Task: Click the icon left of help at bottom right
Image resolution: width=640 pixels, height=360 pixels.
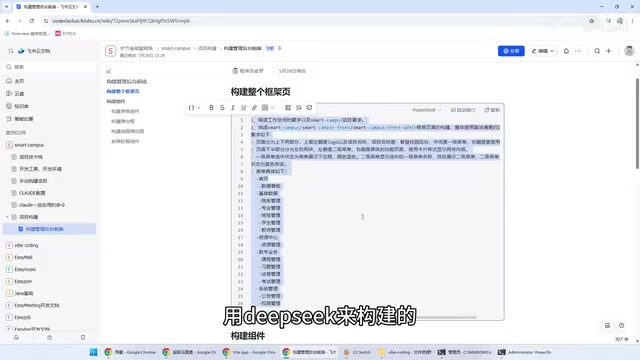Action: pyautogui.click(x=607, y=325)
